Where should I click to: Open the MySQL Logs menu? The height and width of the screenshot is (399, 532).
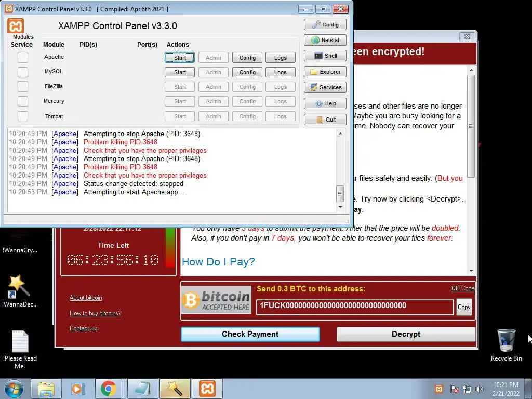coord(280,72)
